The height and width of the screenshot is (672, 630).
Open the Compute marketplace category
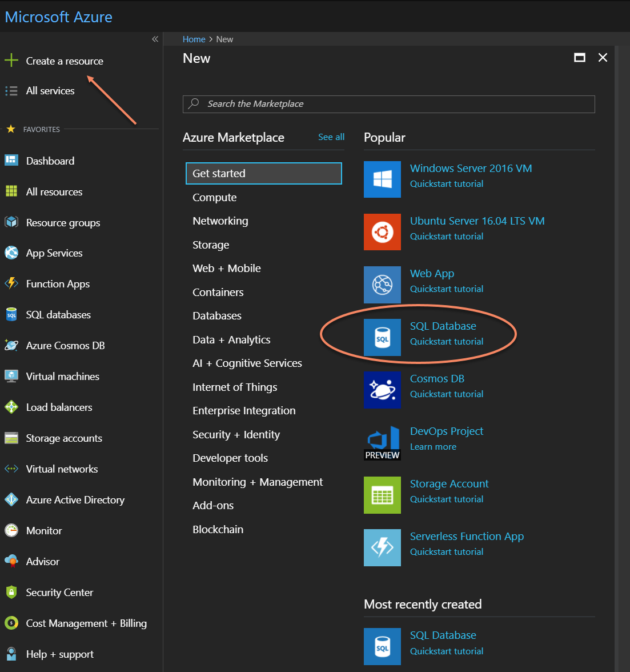click(215, 198)
